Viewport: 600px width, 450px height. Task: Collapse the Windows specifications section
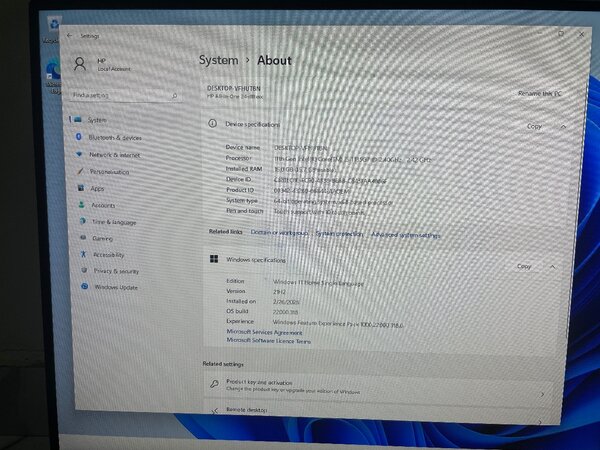552,266
